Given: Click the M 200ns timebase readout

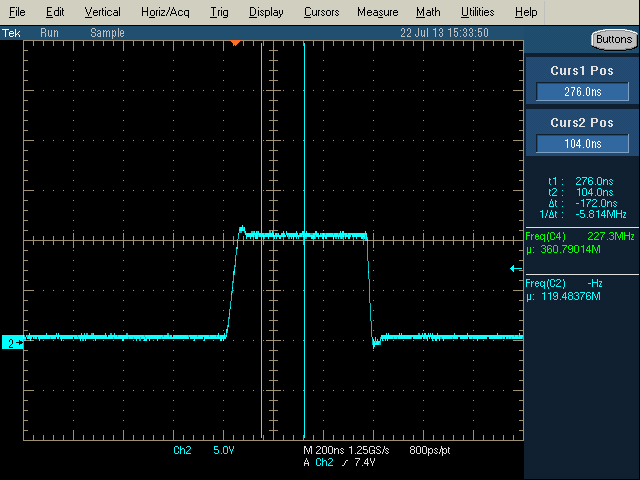Looking at the screenshot, I should 324,450.
